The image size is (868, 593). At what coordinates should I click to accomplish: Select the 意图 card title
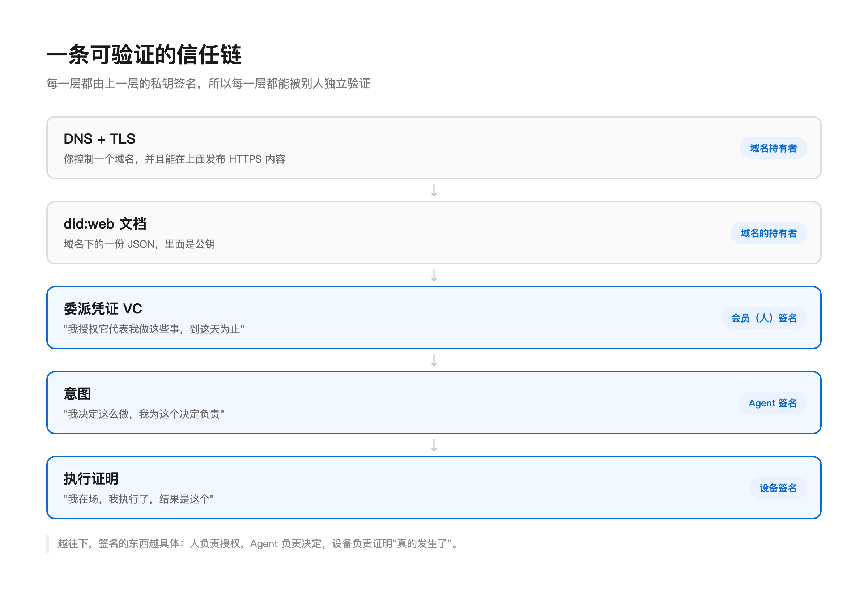coord(77,394)
